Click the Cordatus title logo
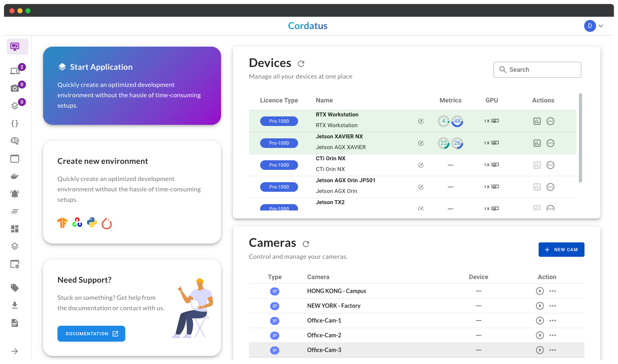The image size is (618, 364). [308, 26]
